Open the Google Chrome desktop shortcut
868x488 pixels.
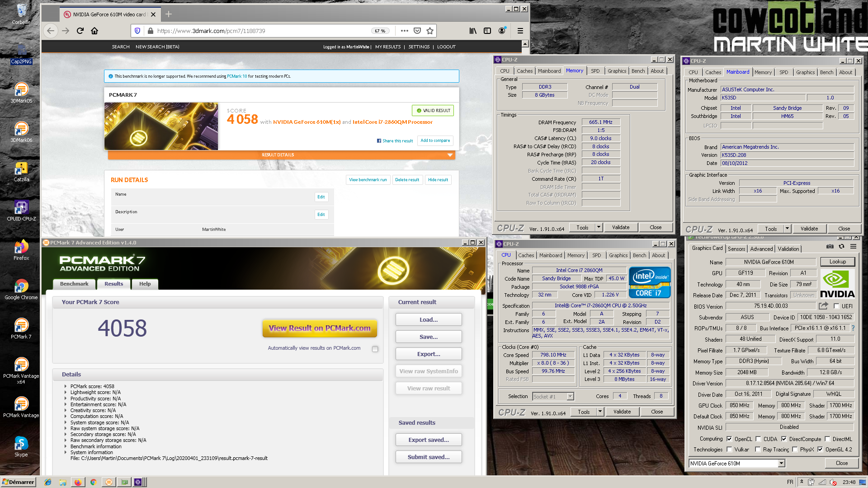21,289
